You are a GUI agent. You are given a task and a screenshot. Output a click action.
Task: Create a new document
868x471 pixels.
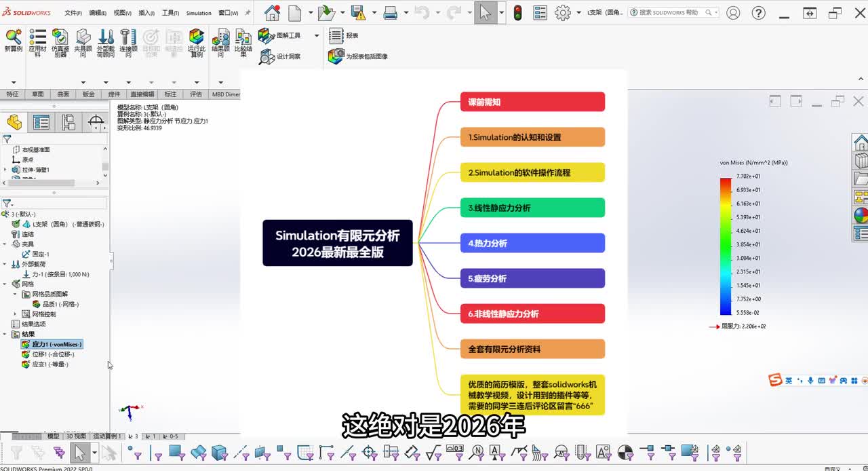tap(294, 12)
